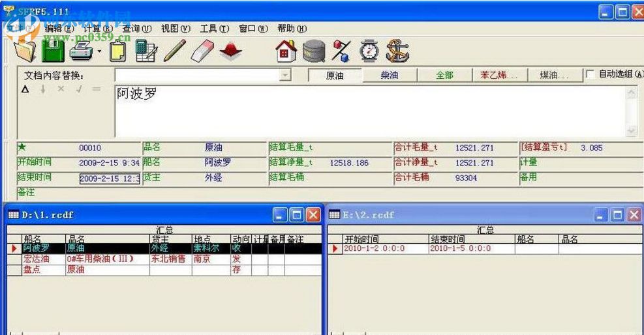Click the greyed checkmark confirm icon
The image size is (644, 335).
tap(78, 89)
